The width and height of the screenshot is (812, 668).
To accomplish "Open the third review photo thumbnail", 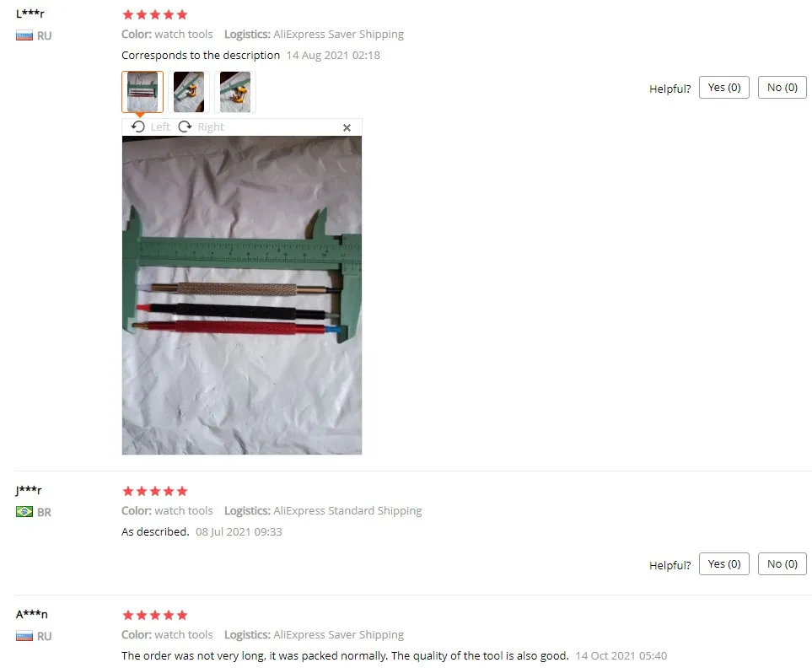I will point(235,92).
